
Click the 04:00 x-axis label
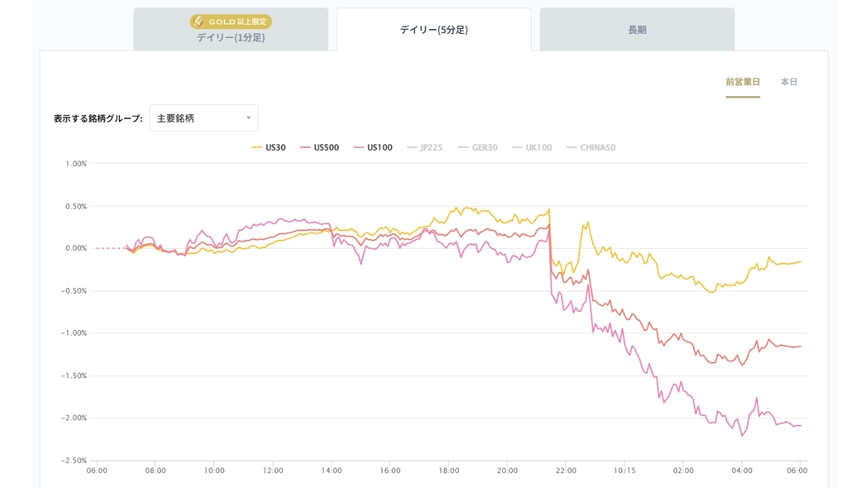pos(742,470)
